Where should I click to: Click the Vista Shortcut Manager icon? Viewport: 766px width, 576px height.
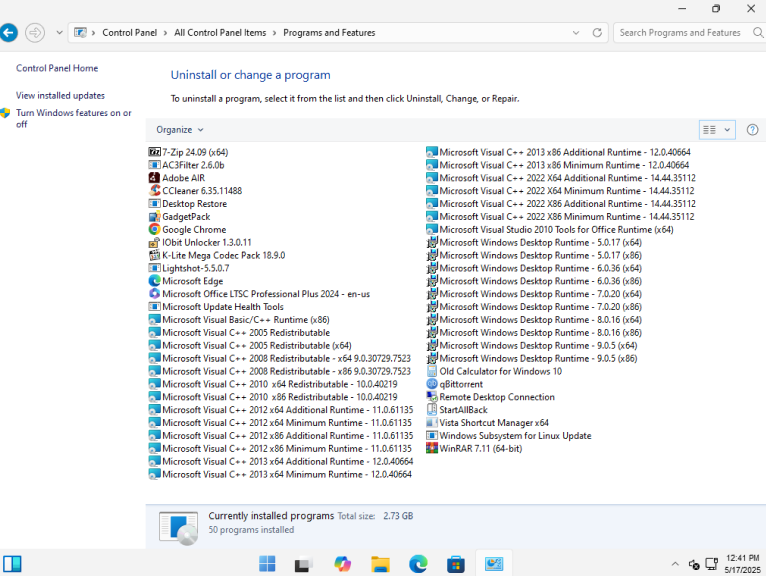click(432, 423)
